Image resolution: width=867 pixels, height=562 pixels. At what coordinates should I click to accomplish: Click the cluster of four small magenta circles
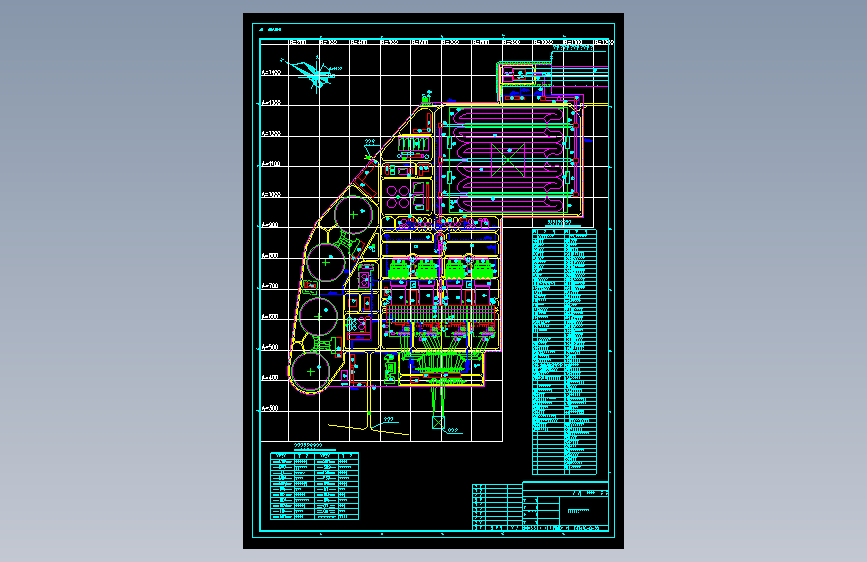pyautogui.click(x=398, y=197)
